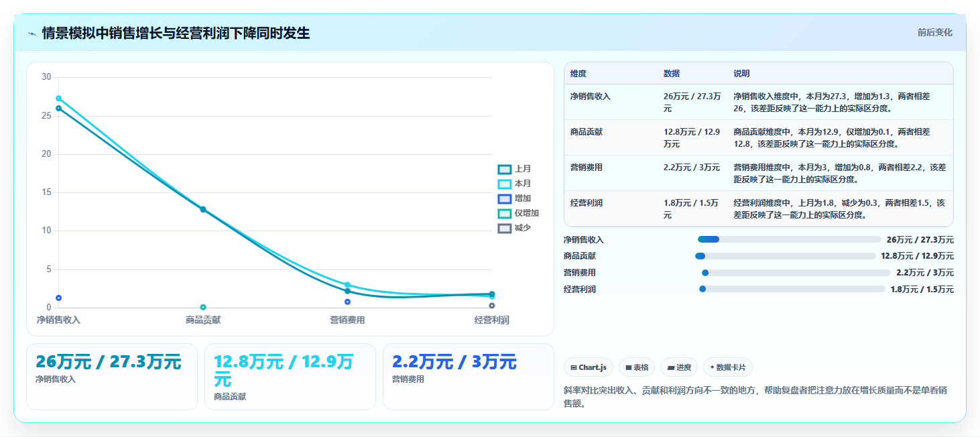Click the panel title about 销售增长与经营利润

[176, 33]
